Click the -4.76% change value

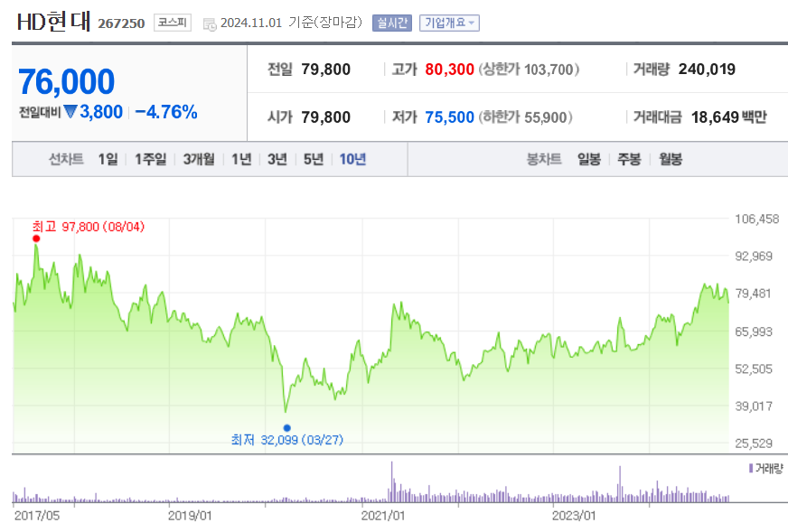166,112
